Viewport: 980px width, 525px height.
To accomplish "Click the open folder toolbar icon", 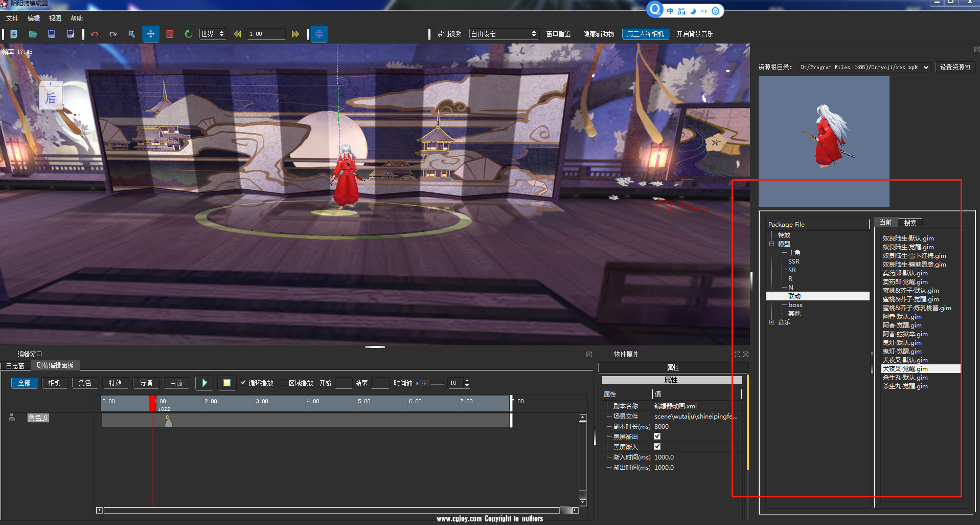I will click(33, 34).
